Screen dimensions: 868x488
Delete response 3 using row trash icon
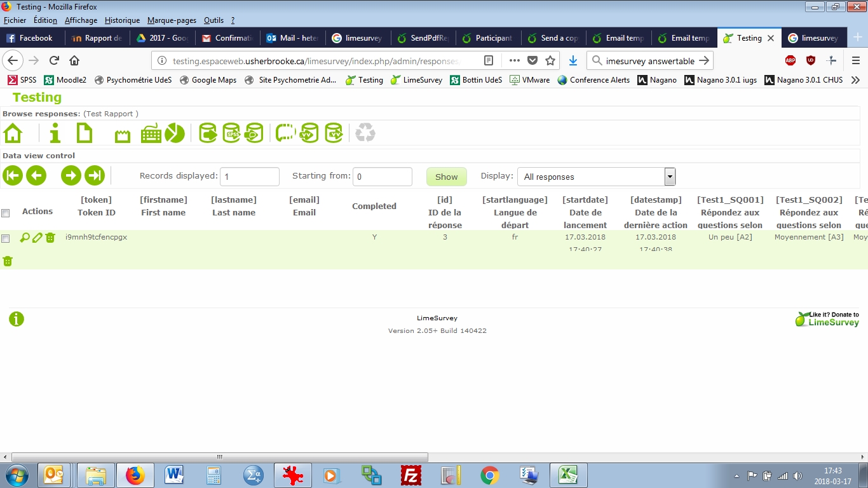pyautogui.click(x=50, y=238)
